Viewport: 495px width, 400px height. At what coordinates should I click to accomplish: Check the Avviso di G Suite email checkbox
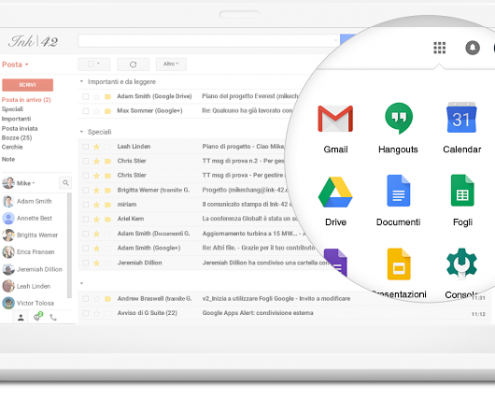(86, 313)
